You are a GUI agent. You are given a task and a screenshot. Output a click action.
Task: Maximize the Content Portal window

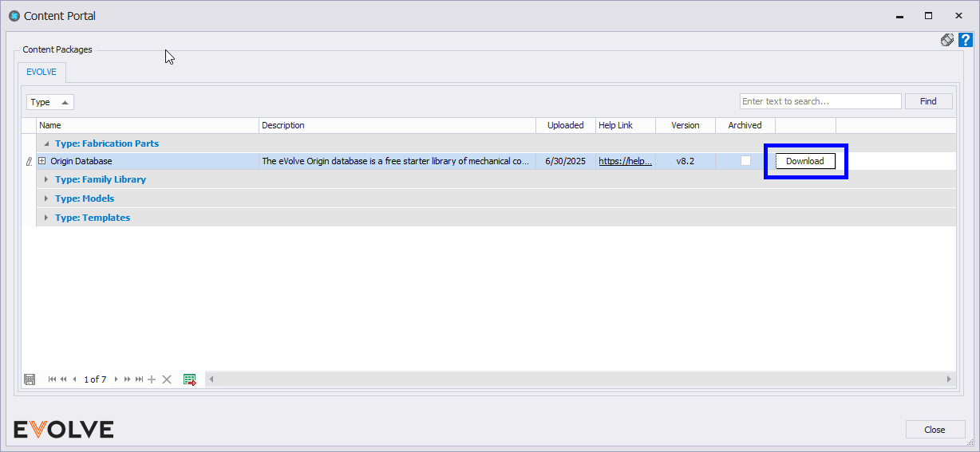pos(928,15)
